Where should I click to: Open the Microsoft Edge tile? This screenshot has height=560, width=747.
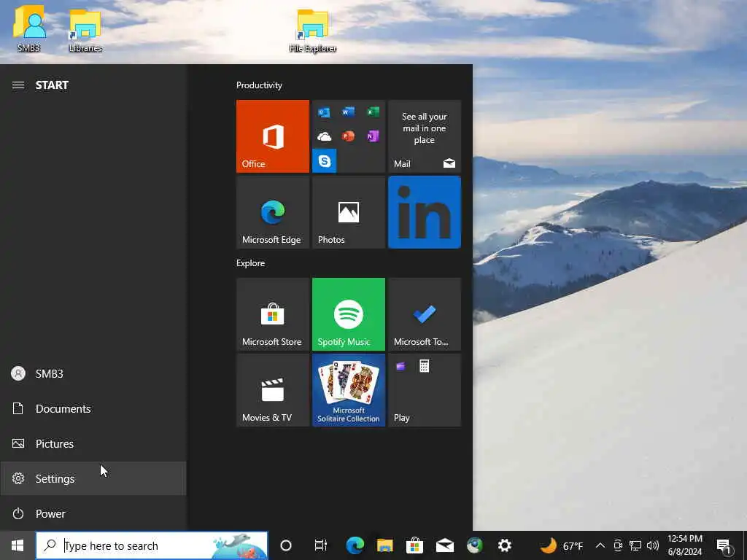(273, 212)
